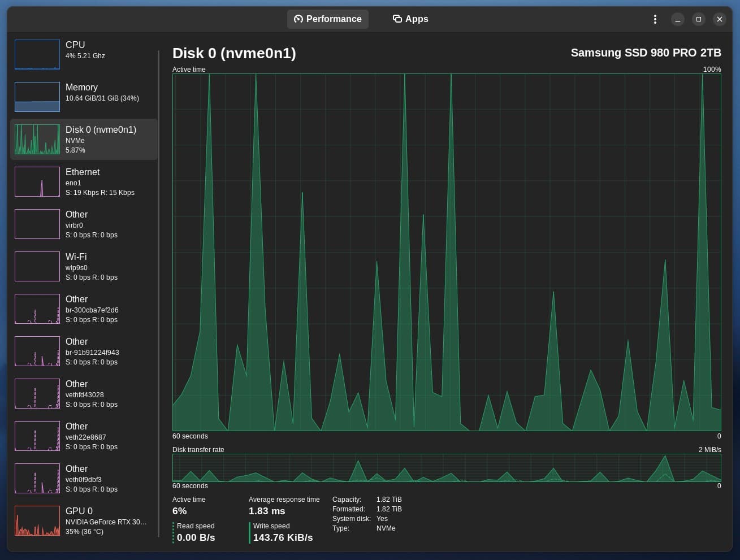Image resolution: width=740 pixels, height=560 pixels.
Task: Click the CPU mini graph thumbnail
Action: pyautogui.click(x=37, y=54)
